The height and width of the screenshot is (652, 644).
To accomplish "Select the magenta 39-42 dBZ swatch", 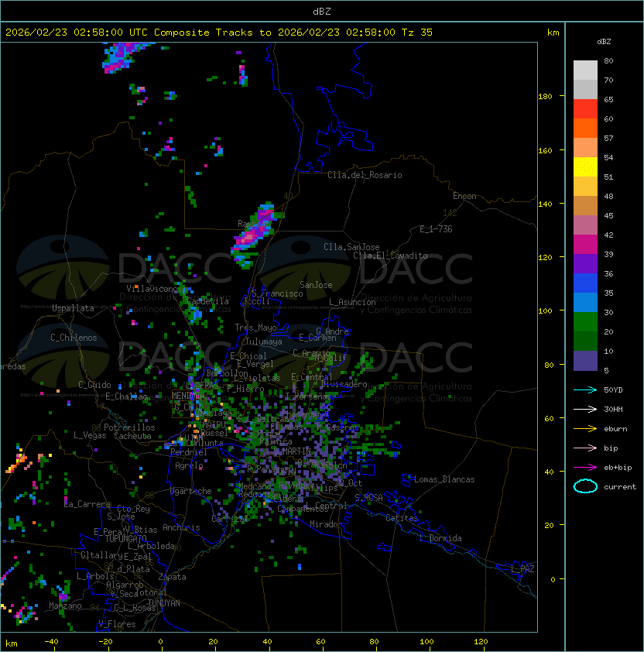I will coord(585,245).
